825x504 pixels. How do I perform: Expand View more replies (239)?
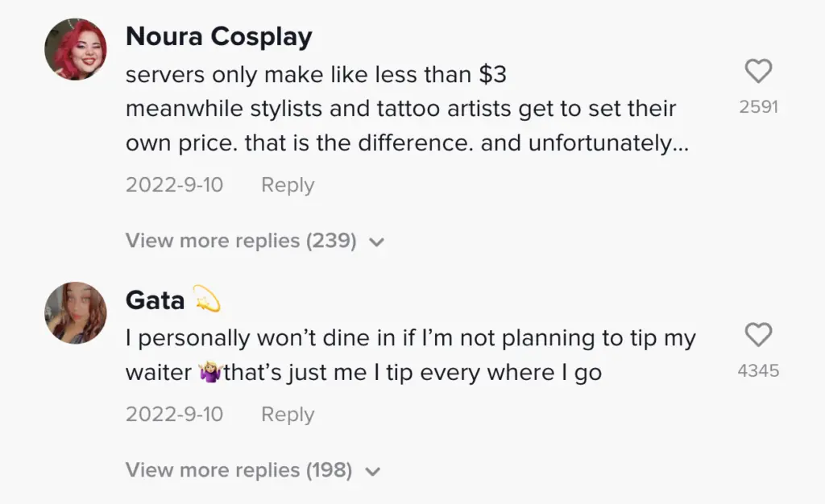[241, 241]
